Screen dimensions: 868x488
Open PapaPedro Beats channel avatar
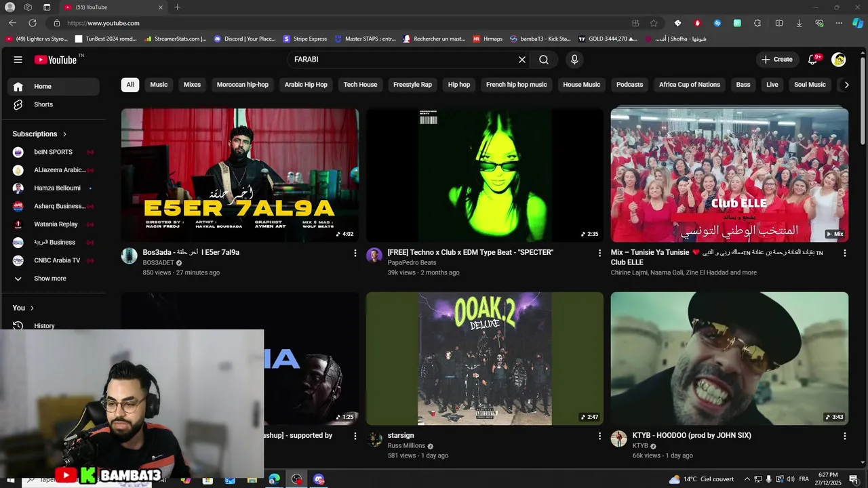click(374, 256)
